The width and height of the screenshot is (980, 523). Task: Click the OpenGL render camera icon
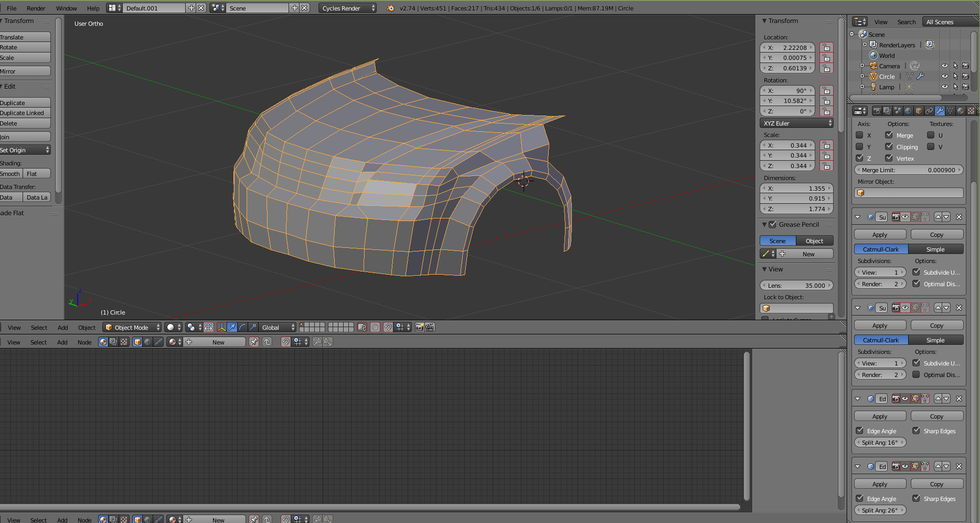click(420, 327)
